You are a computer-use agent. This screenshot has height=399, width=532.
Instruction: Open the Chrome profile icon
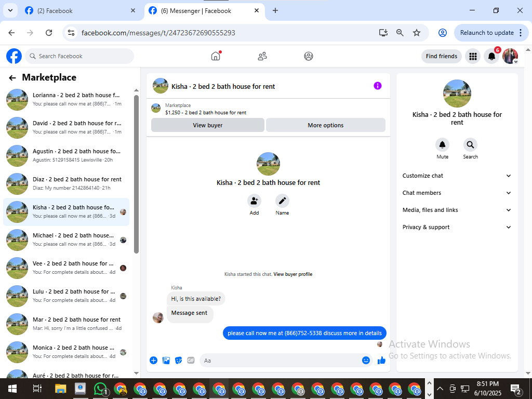(443, 33)
